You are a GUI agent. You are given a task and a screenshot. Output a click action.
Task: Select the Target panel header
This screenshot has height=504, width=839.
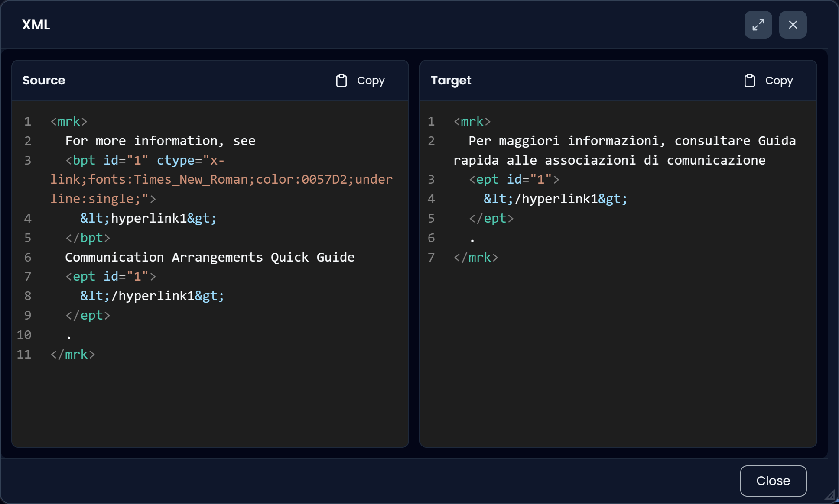click(451, 80)
